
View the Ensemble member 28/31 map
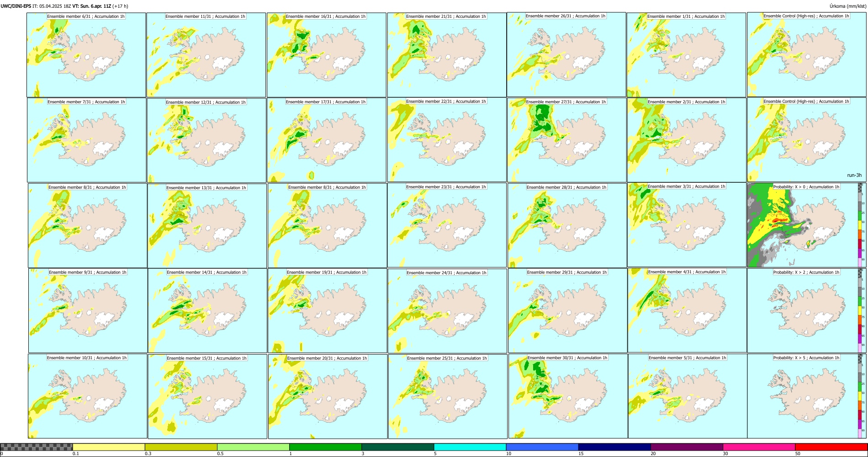567,226
